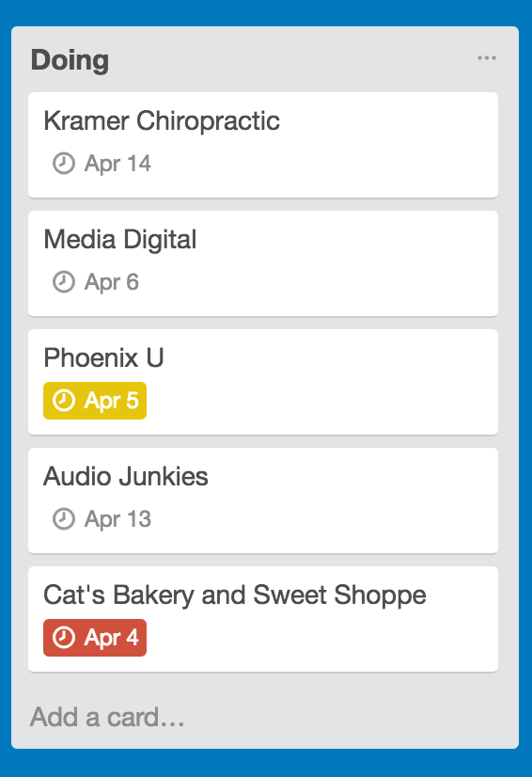The height and width of the screenshot is (777, 532).
Task: Click the Audio Junkies card title text
Action: pos(126,476)
